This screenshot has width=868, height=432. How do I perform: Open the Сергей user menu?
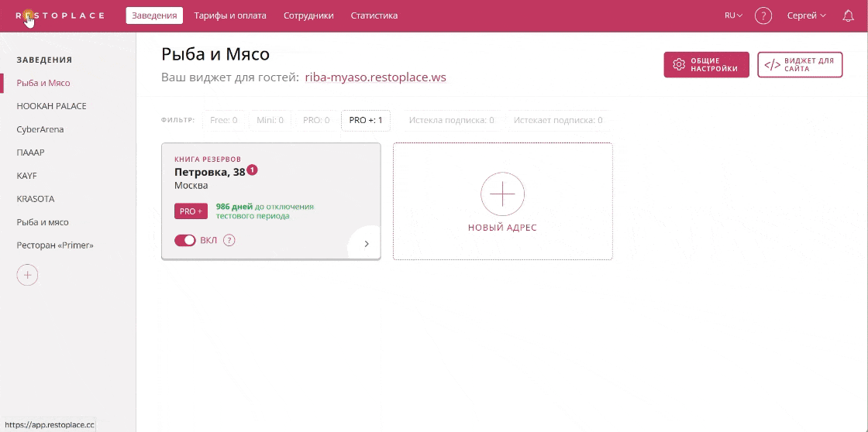[807, 15]
